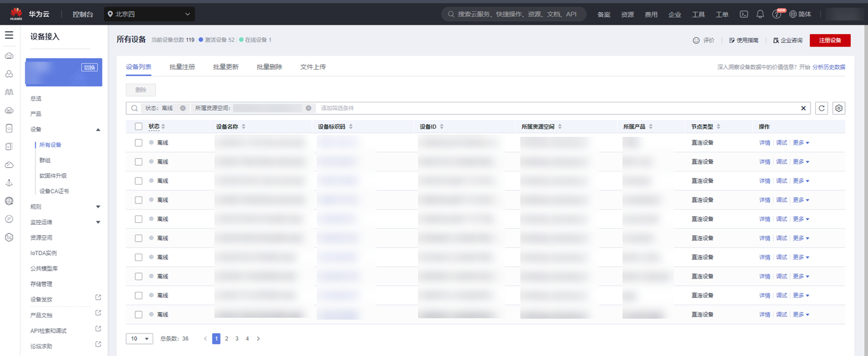Remove the 状态: 离线 filter tag
The width and height of the screenshot is (868, 356).
pyautogui.click(x=183, y=108)
